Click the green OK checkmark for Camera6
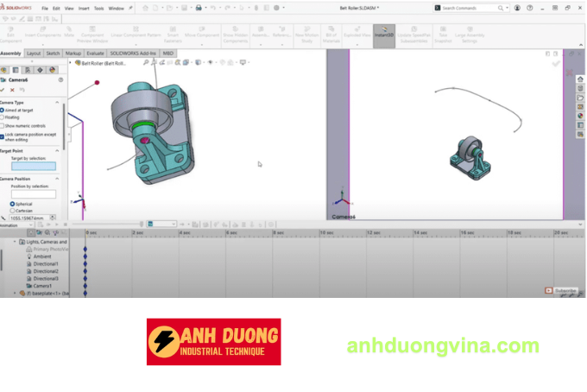587x392 pixels. 3,90
